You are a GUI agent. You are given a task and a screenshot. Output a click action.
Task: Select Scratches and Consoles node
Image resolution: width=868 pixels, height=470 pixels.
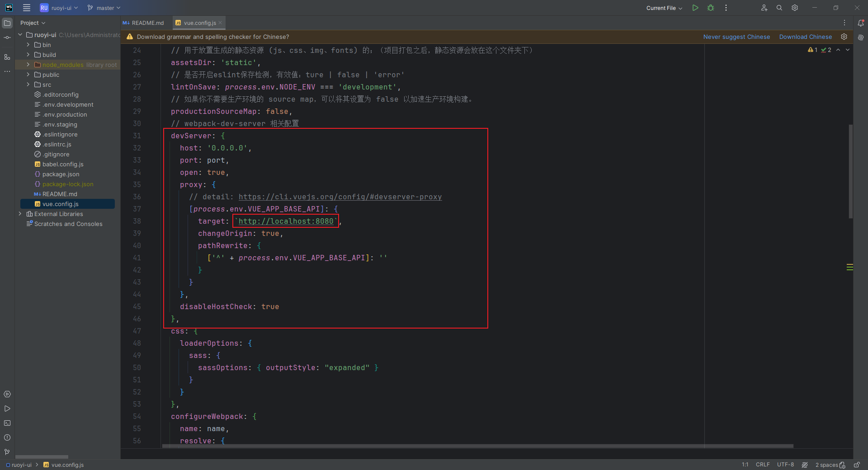point(68,224)
